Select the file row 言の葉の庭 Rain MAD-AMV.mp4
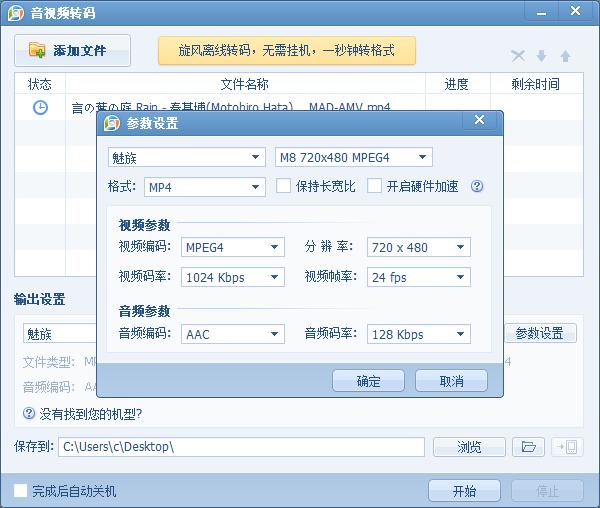The image size is (600, 508). [299, 107]
